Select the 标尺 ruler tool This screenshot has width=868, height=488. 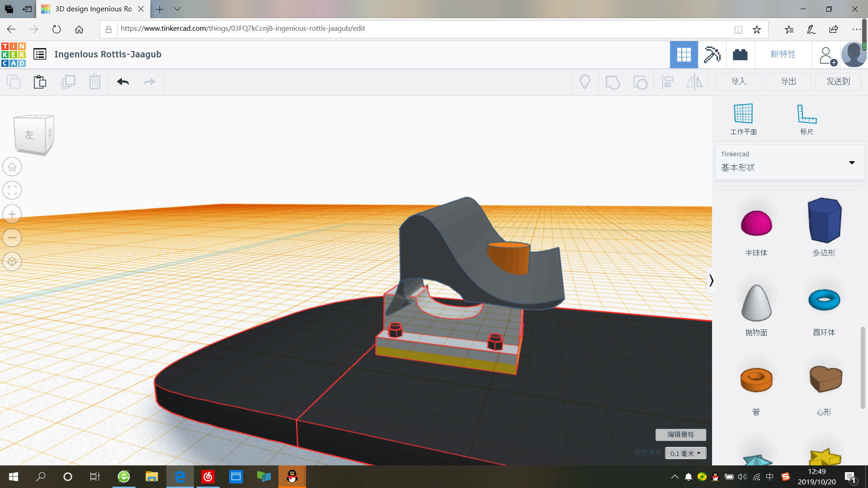807,119
